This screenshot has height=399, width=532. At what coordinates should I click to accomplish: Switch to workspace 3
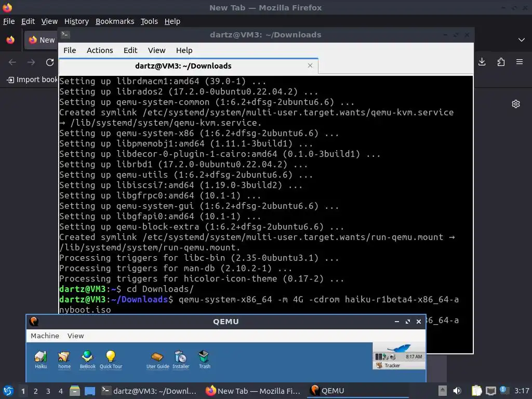coord(48,391)
